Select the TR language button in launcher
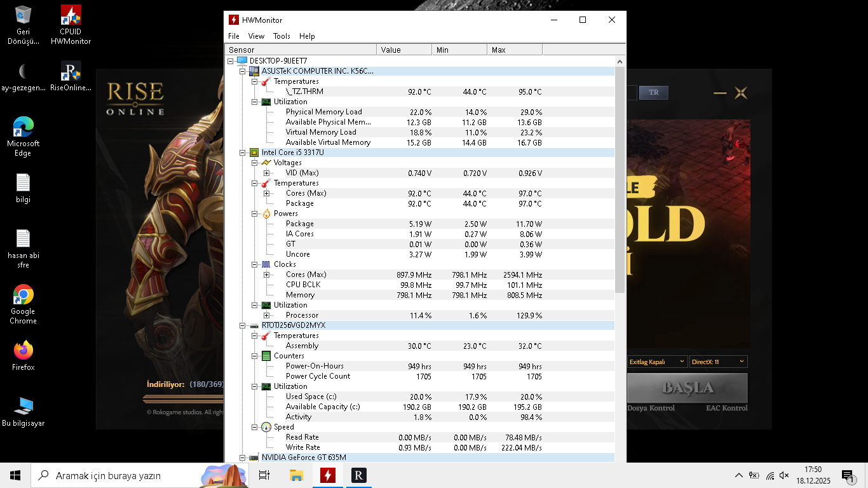 654,93
